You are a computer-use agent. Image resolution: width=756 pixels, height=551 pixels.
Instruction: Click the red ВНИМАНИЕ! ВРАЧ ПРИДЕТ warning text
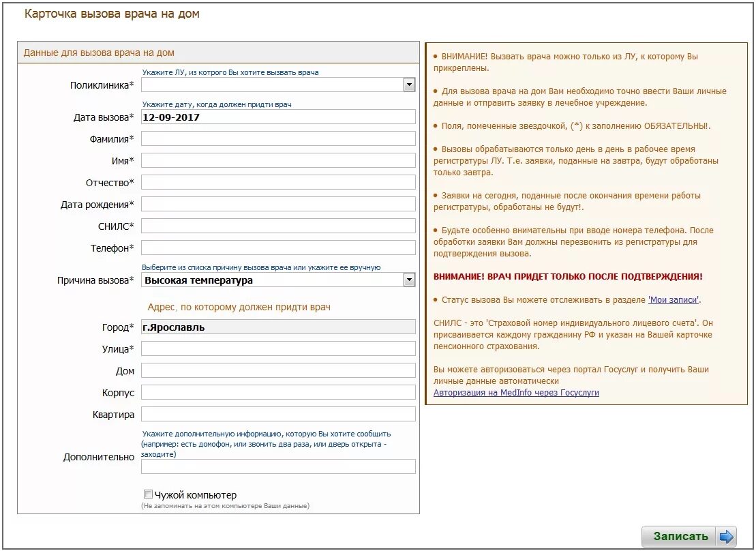click(x=568, y=276)
